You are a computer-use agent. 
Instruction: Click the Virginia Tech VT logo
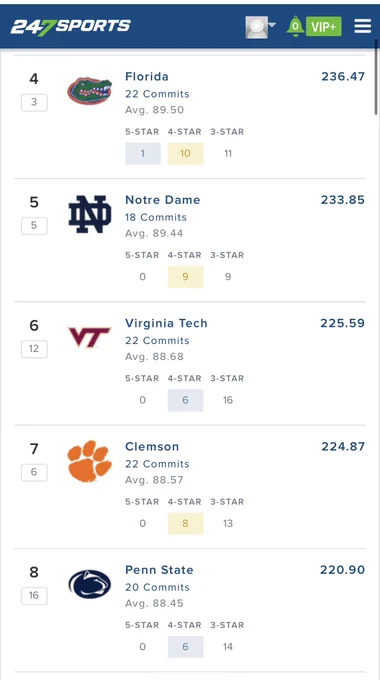coord(89,337)
